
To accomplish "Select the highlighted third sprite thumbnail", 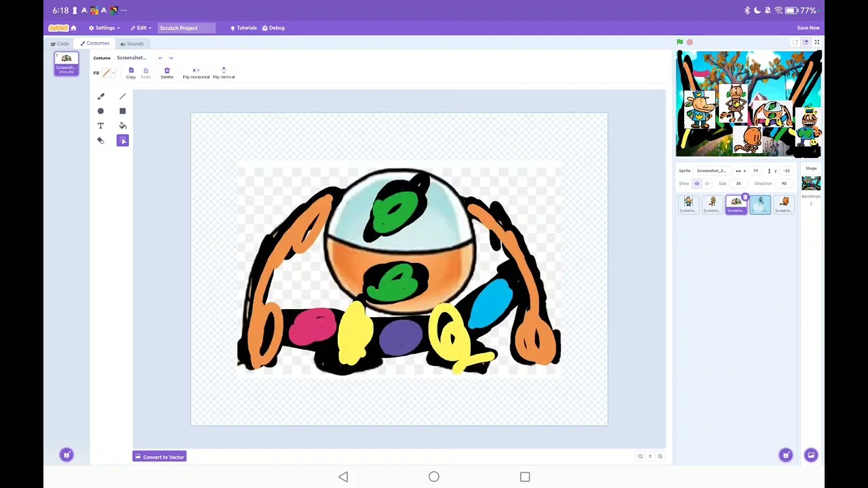I will (736, 205).
